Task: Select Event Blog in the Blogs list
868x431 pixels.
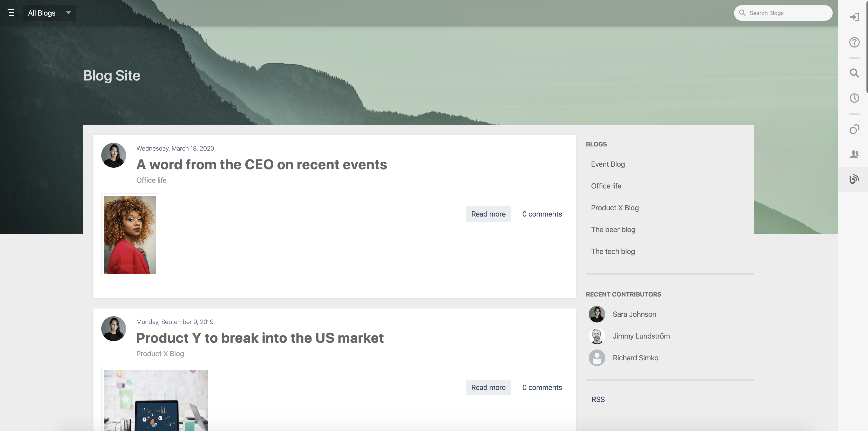Action: pyautogui.click(x=608, y=164)
